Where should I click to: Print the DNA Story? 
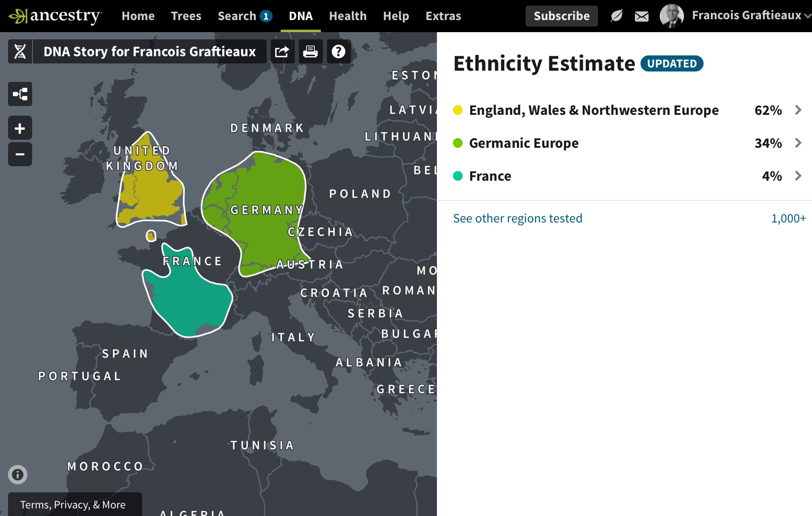pyautogui.click(x=310, y=51)
